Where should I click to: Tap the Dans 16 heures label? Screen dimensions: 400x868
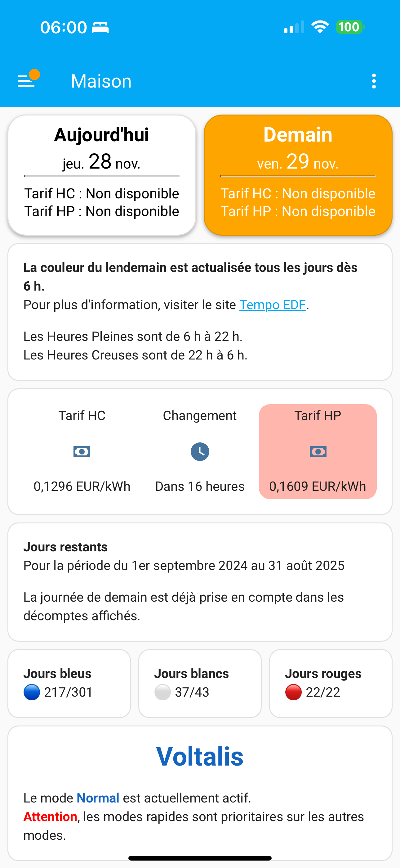point(200,486)
